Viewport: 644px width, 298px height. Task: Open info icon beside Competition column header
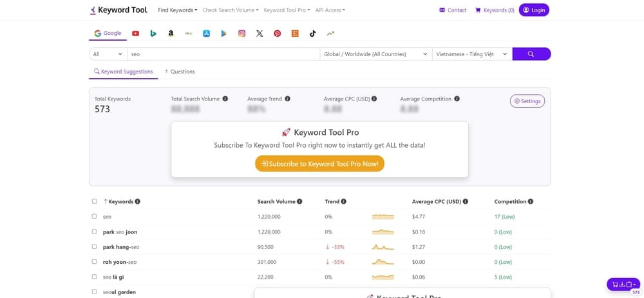click(531, 202)
